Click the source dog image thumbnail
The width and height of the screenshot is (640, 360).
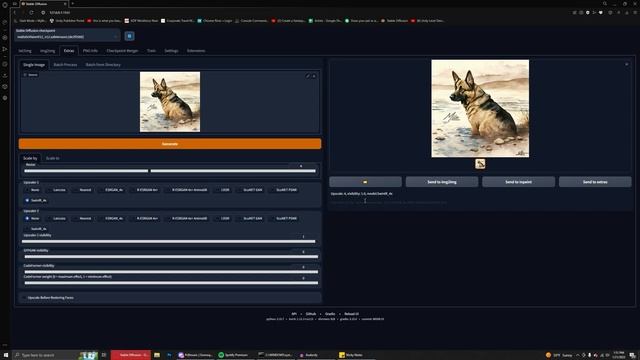170,102
